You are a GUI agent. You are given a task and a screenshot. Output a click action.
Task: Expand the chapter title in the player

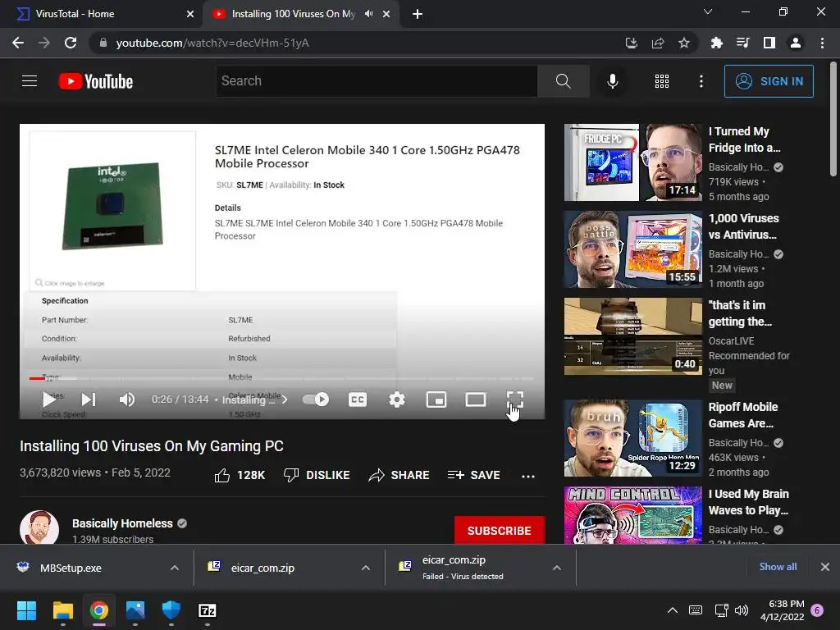coord(255,399)
